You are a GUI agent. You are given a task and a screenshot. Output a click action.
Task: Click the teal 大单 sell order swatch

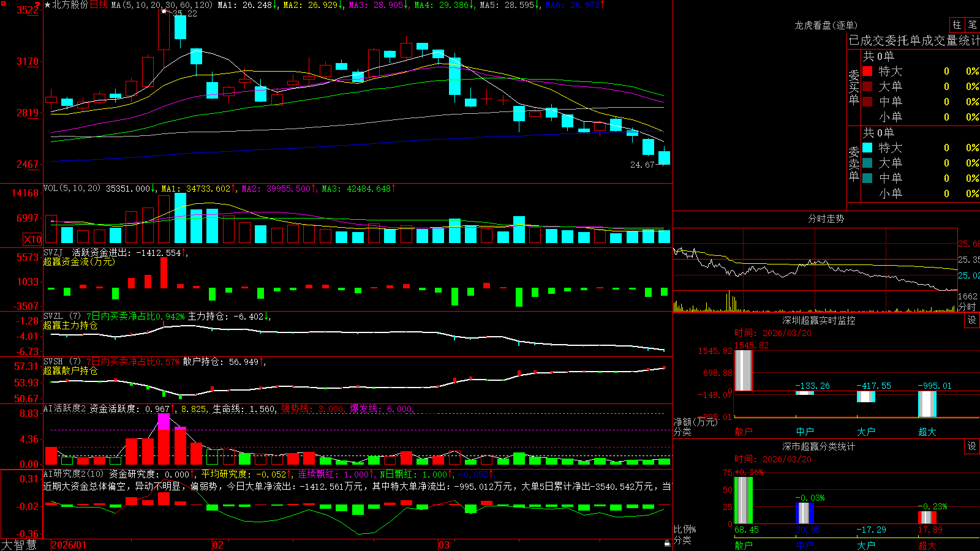coord(867,163)
